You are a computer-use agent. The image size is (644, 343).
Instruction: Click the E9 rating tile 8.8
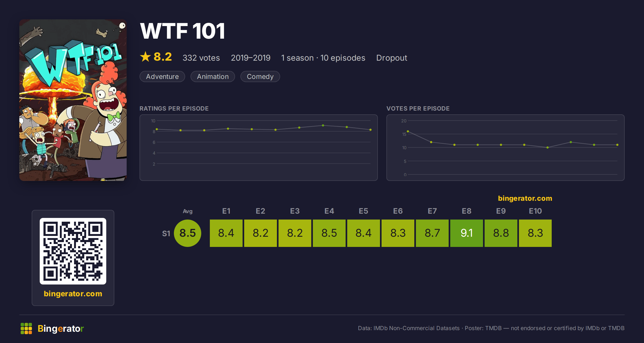pyautogui.click(x=501, y=233)
